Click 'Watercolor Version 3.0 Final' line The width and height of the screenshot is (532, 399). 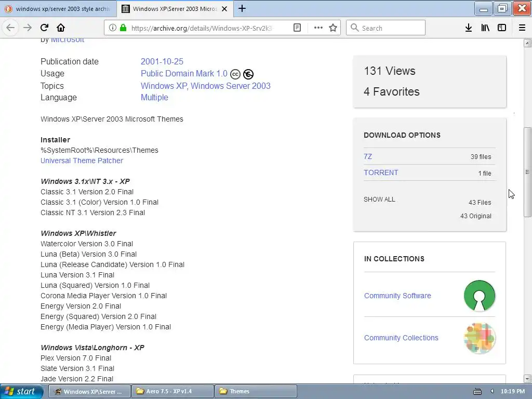pyautogui.click(x=87, y=244)
